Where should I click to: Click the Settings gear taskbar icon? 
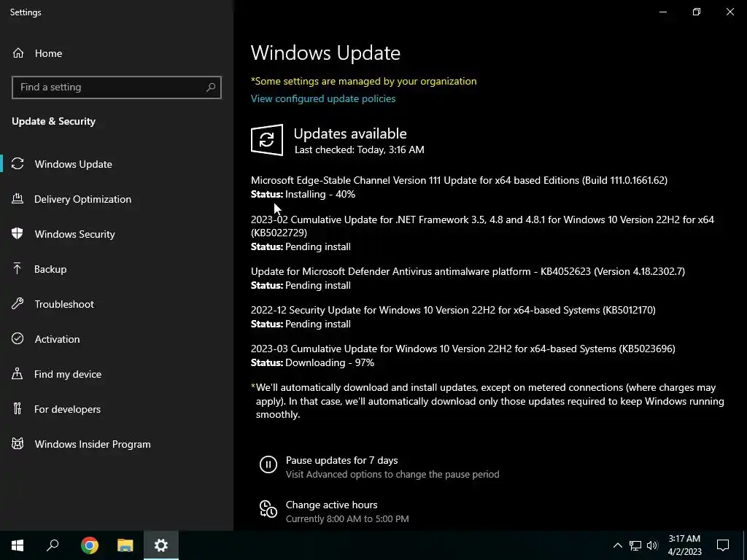pos(161,545)
